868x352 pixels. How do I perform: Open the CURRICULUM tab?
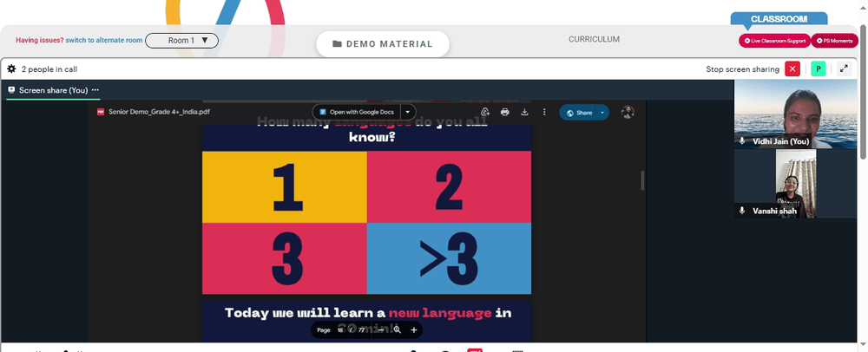tap(594, 39)
